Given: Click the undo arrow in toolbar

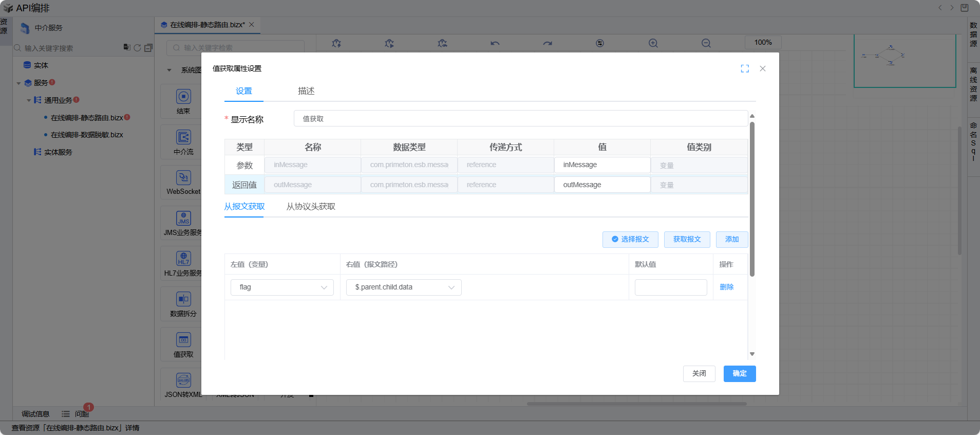Looking at the screenshot, I should 495,43.
